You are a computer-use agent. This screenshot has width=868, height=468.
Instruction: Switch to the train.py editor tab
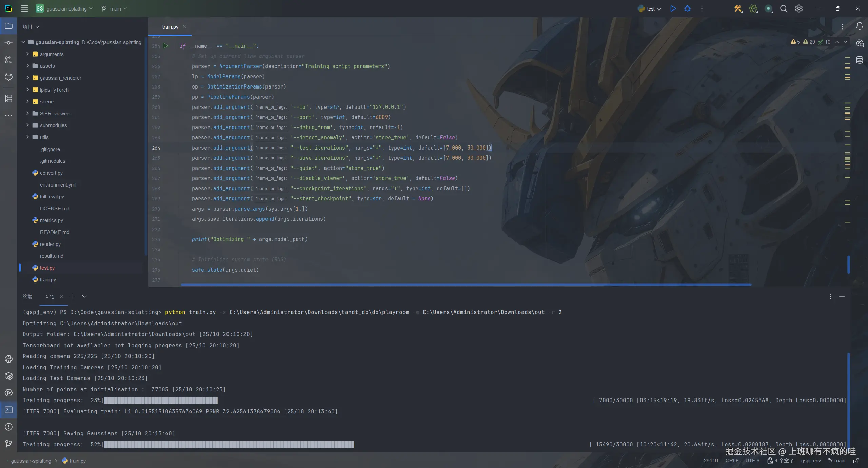click(170, 27)
